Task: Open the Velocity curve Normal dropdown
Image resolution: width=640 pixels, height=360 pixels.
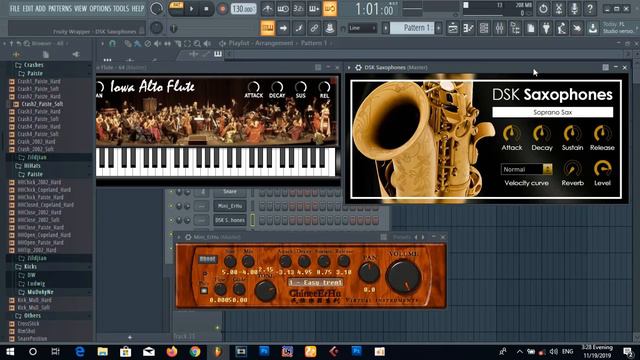Action: tap(527, 169)
